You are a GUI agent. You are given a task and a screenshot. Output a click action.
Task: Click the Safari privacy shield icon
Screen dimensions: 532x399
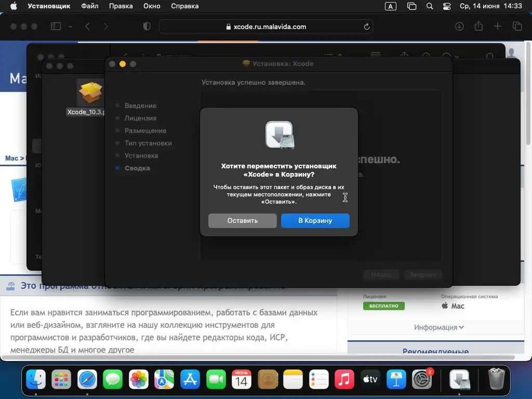tap(147, 26)
